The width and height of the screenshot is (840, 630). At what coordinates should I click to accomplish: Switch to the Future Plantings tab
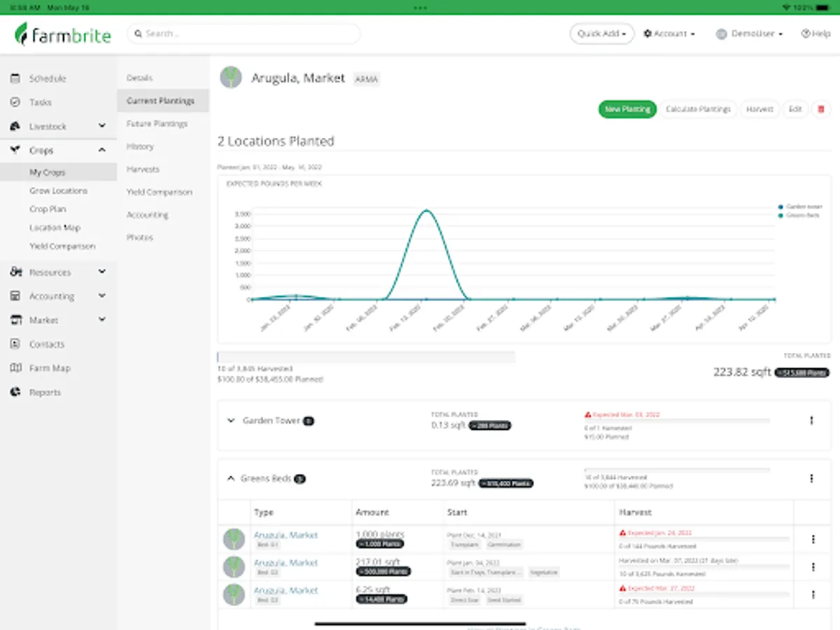(157, 124)
